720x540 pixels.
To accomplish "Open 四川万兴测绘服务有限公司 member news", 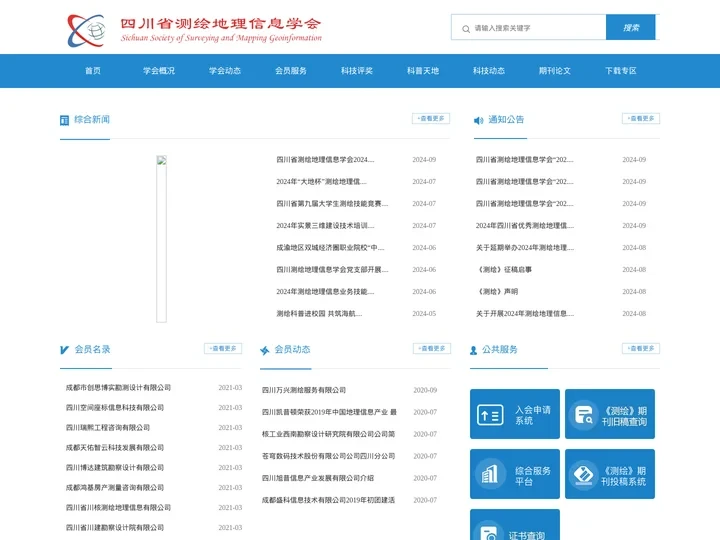I will coord(304,390).
